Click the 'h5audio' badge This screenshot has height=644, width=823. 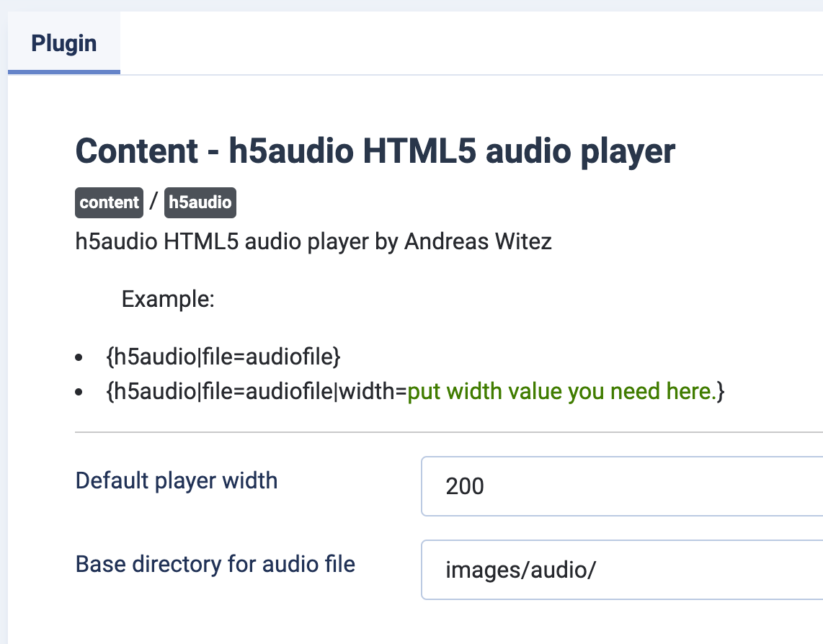[x=200, y=202]
